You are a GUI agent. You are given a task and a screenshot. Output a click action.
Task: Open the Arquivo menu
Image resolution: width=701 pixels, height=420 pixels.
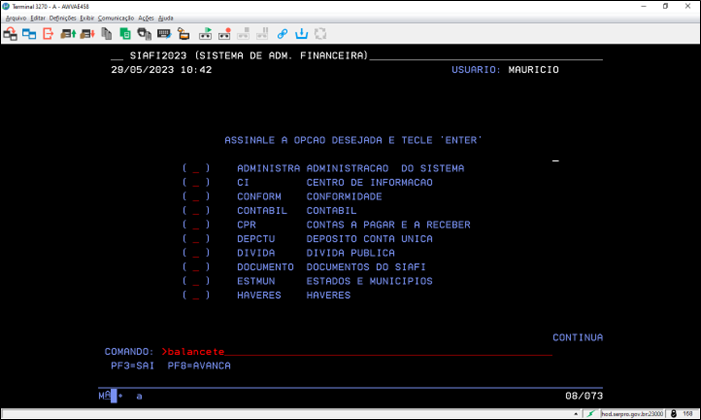click(x=16, y=18)
